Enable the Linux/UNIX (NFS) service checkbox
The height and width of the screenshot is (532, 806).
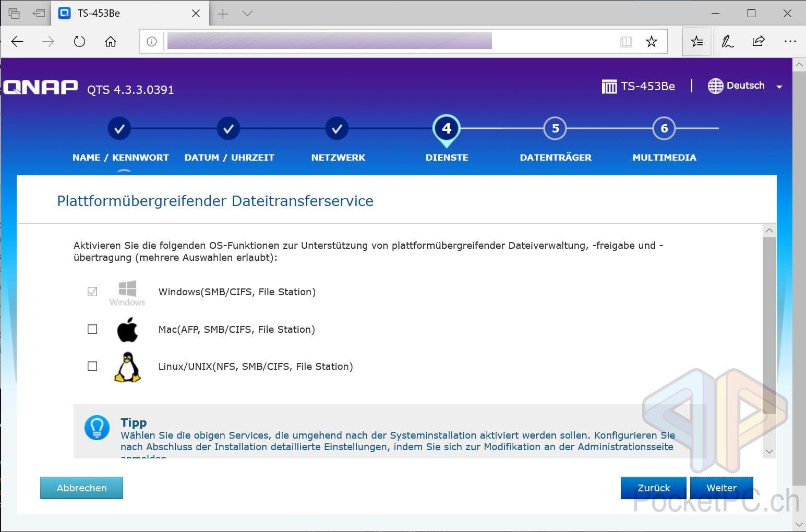coord(92,366)
